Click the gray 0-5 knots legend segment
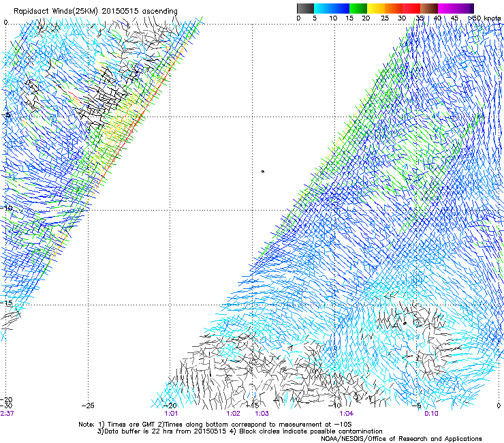Viewport: 504px width, 443px height. 305,8
